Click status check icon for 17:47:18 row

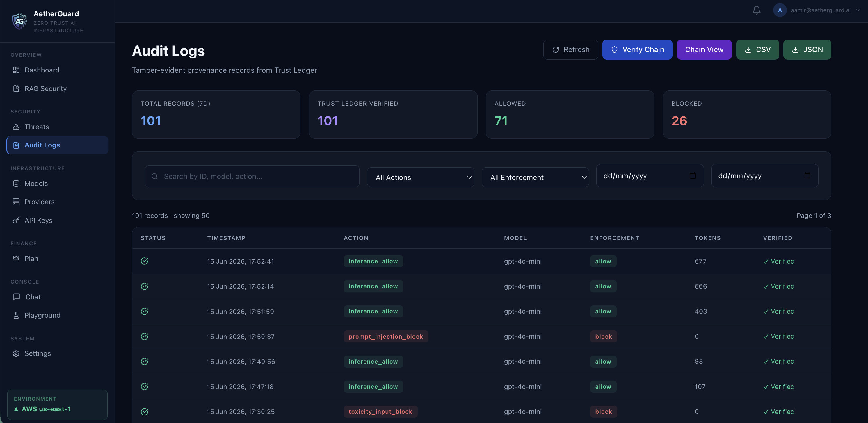coord(145,387)
